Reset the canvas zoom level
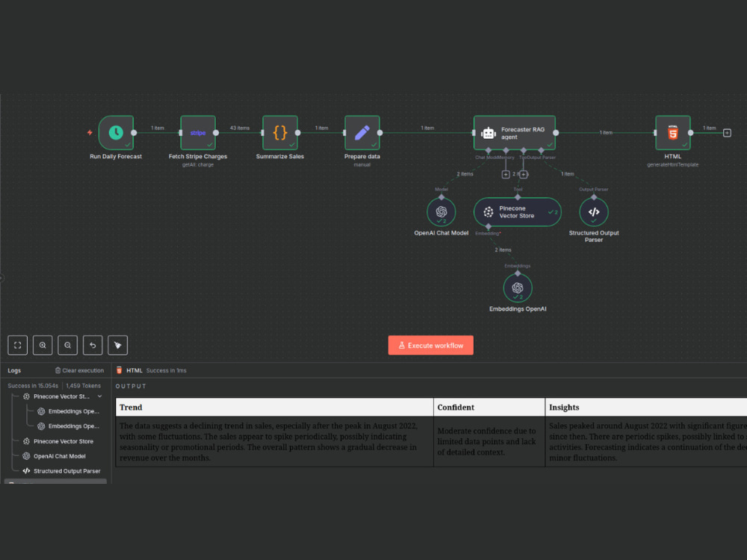 tap(93, 345)
